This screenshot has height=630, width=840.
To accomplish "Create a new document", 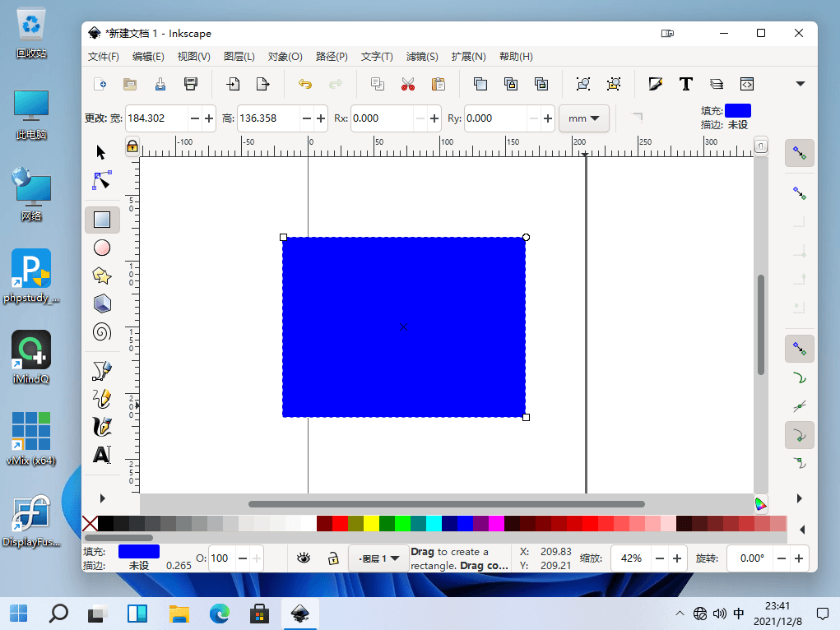I will (100, 84).
